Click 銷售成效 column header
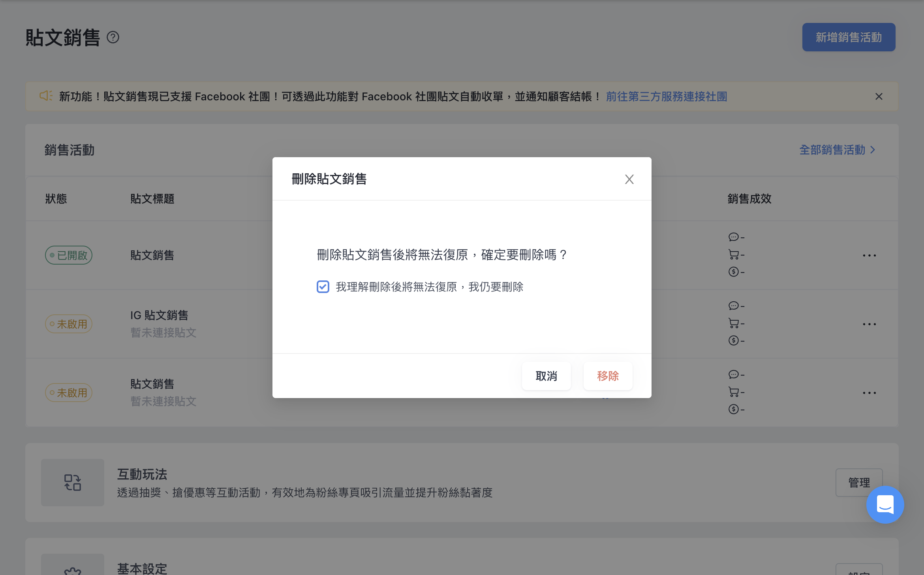Viewport: 924px width, 575px height. [x=749, y=199]
